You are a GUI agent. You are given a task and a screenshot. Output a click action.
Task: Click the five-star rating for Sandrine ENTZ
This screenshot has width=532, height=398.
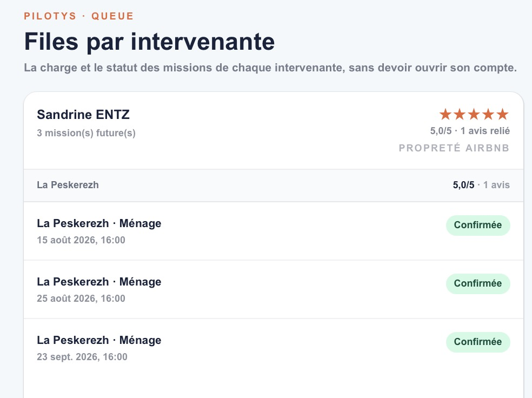[474, 114]
